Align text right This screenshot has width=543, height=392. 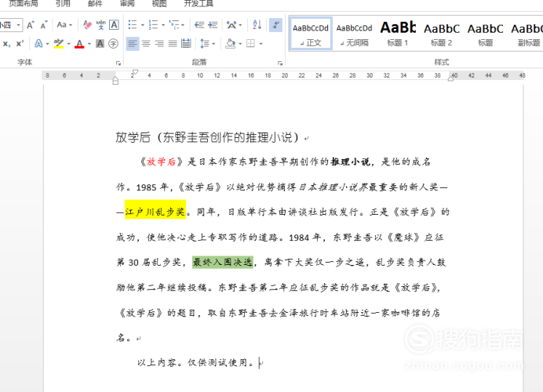point(159,44)
